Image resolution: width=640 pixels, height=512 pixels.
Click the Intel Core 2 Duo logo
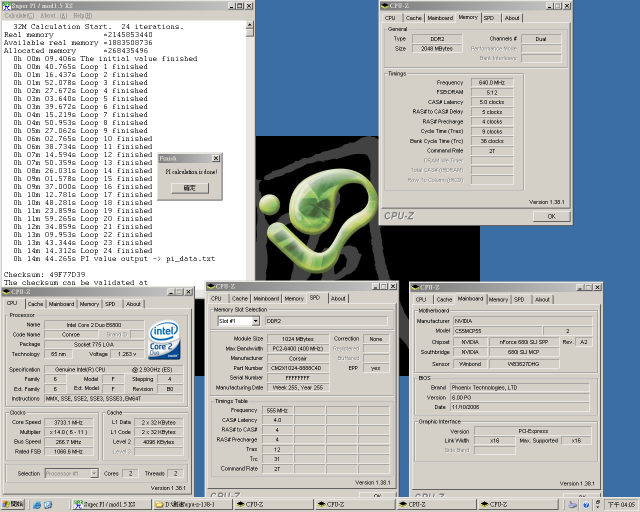(164, 340)
